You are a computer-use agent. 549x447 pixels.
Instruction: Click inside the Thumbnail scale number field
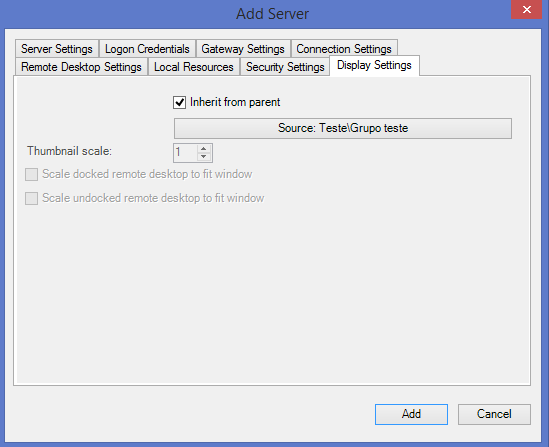[x=186, y=153]
